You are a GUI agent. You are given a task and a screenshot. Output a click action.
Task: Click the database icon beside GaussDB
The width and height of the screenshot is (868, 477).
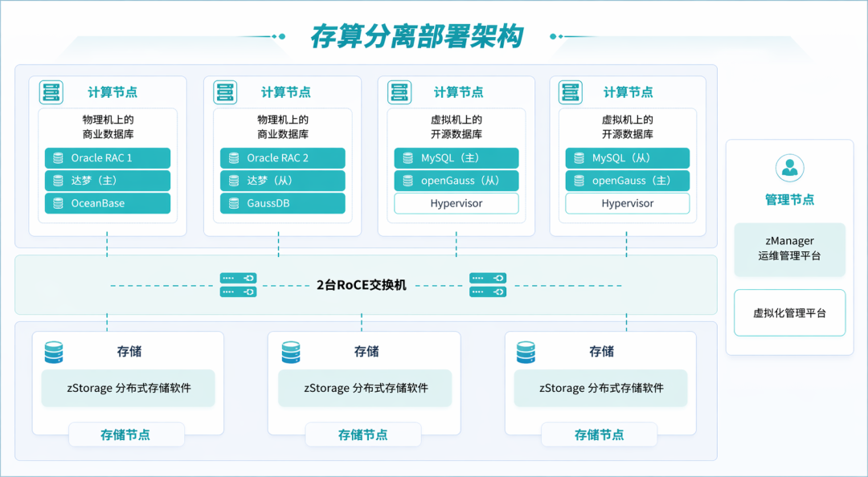point(234,204)
